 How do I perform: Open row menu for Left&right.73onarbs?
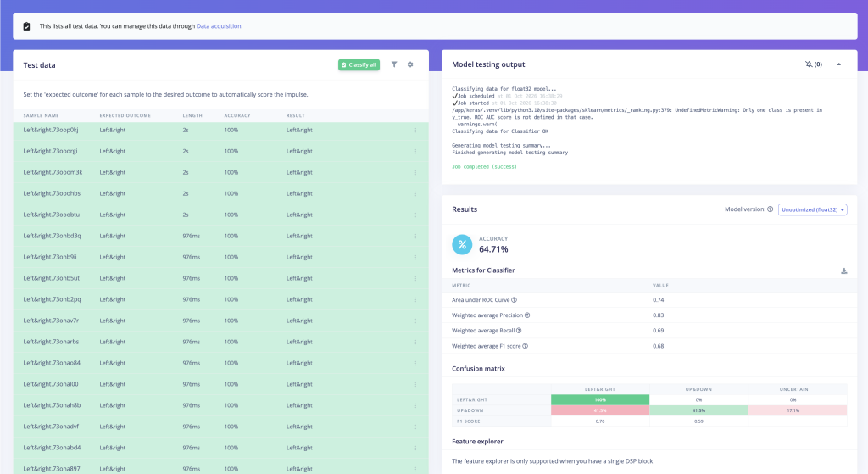point(415,342)
